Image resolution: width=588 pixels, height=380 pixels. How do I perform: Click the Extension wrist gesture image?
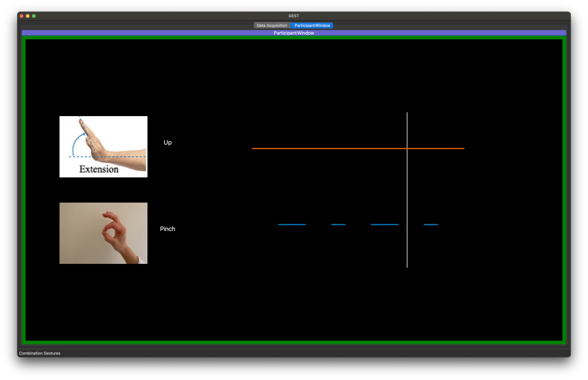(103, 147)
